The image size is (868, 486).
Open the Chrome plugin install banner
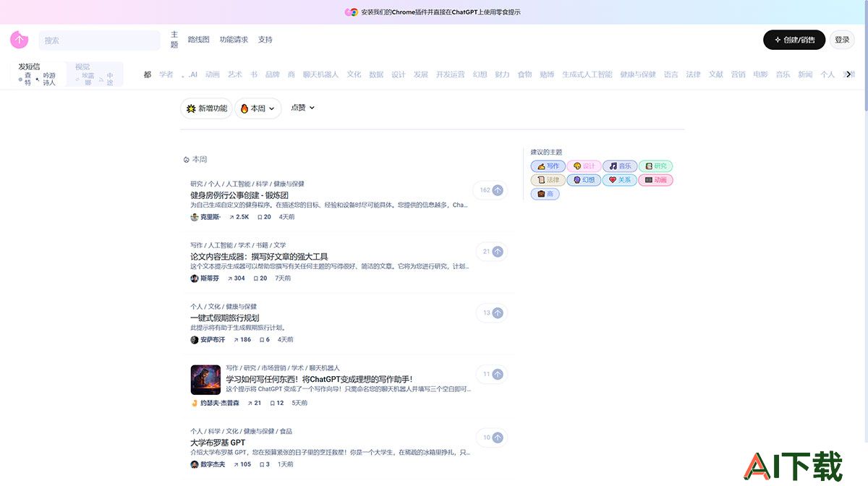(x=434, y=12)
